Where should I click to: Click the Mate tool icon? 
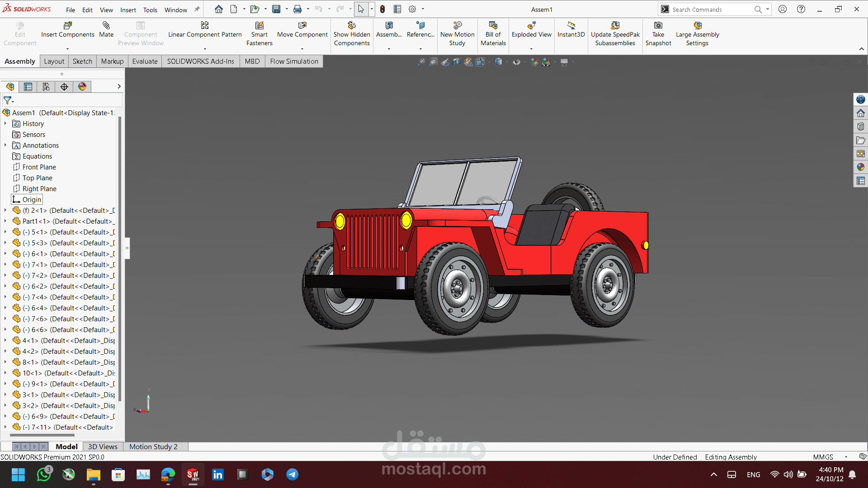coord(106,26)
